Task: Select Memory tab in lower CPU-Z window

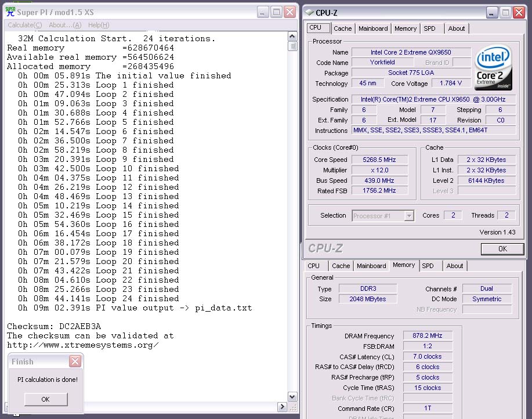Action: pyautogui.click(x=404, y=265)
